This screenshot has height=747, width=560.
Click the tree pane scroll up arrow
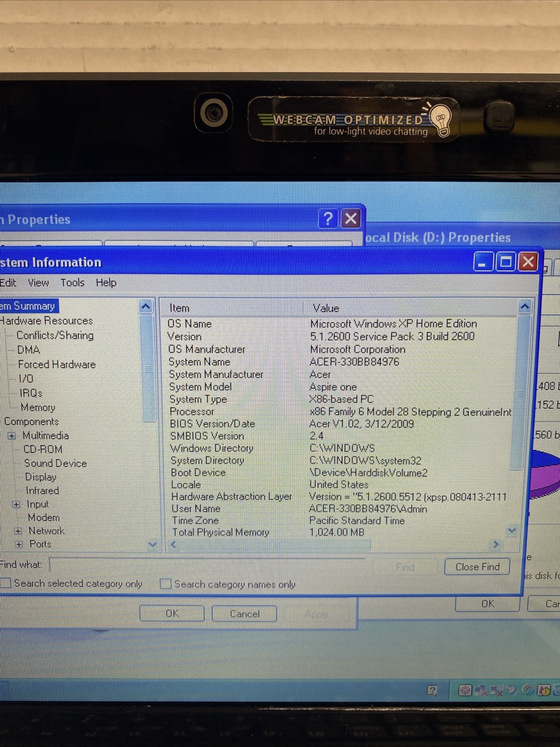(146, 306)
